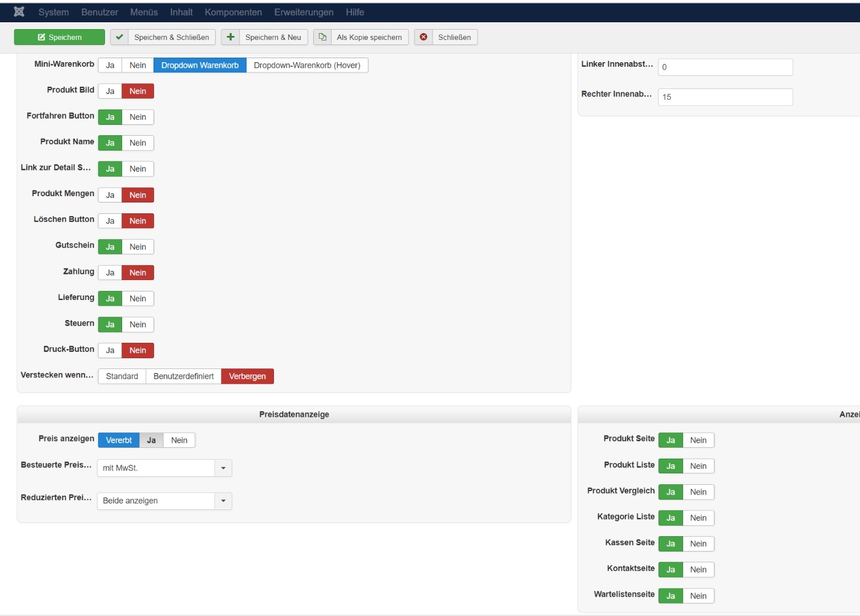The height and width of the screenshot is (616, 860).
Task: Click the Ja option for Gutschein
Action: pyautogui.click(x=110, y=246)
